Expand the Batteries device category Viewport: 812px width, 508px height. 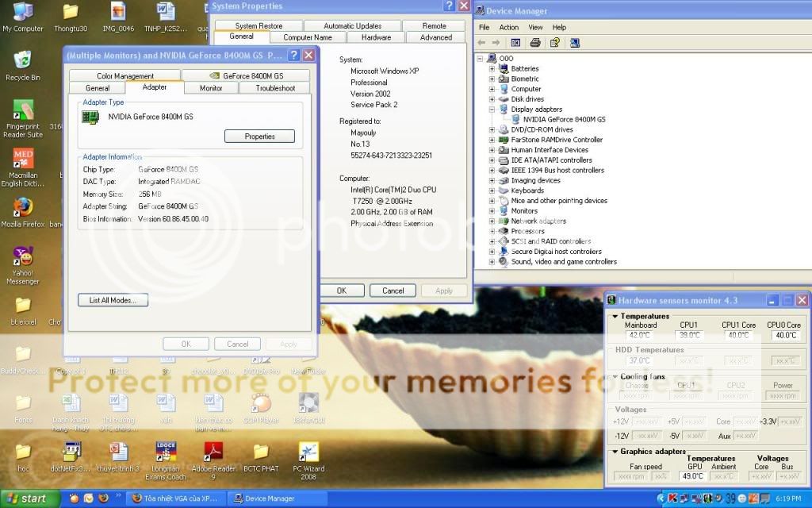tap(492, 69)
